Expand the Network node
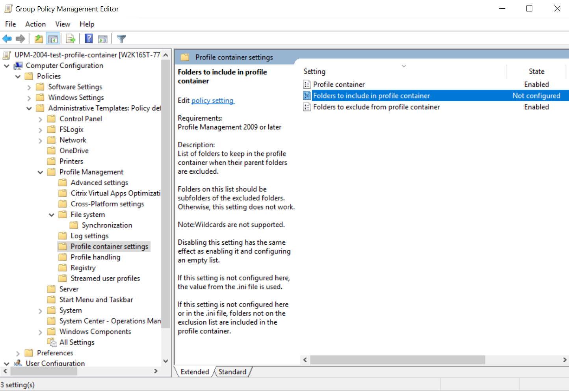The height and width of the screenshot is (392, 569). (x=40, y=140)
